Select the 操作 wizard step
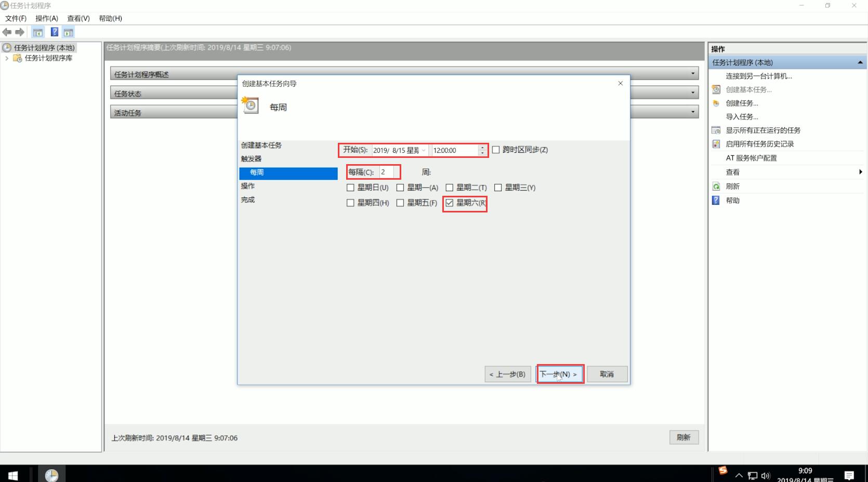This screenshot has height=482, width=868. (248, 186)
